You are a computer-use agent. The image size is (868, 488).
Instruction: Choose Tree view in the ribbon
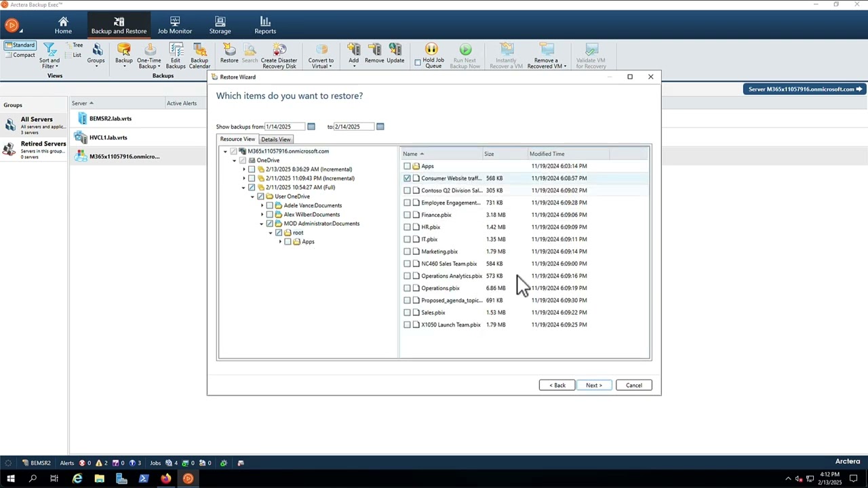click(x=74, y=45)
